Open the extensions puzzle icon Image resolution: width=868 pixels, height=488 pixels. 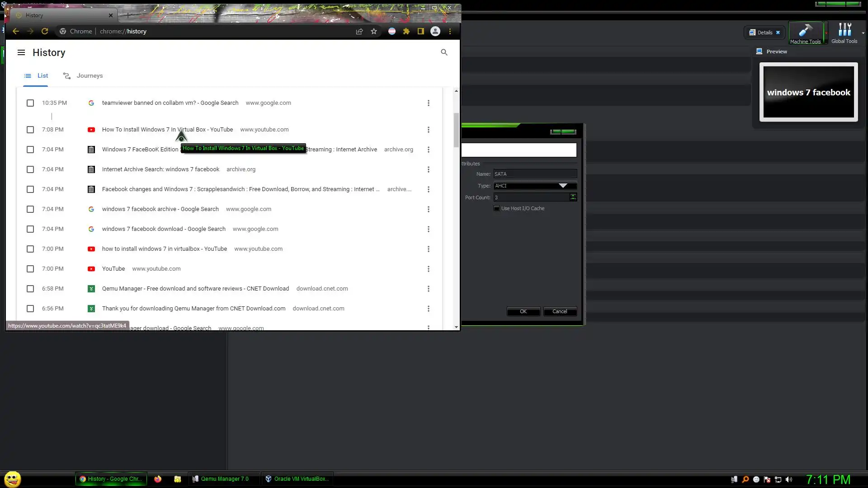click(x=406, y=31)
